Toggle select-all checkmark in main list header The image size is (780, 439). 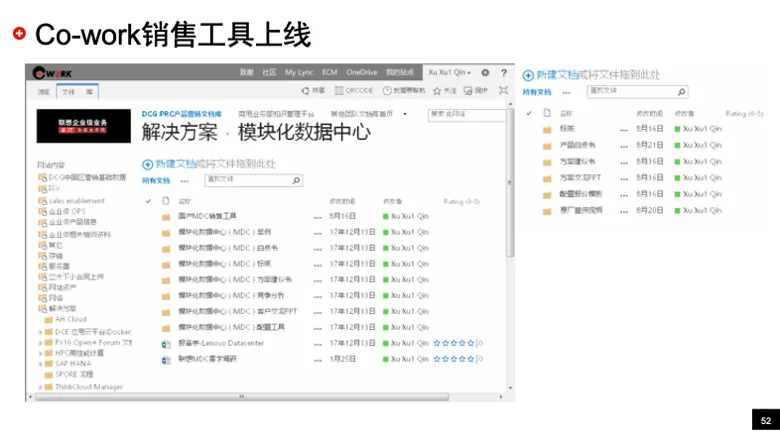pos(148,201)
